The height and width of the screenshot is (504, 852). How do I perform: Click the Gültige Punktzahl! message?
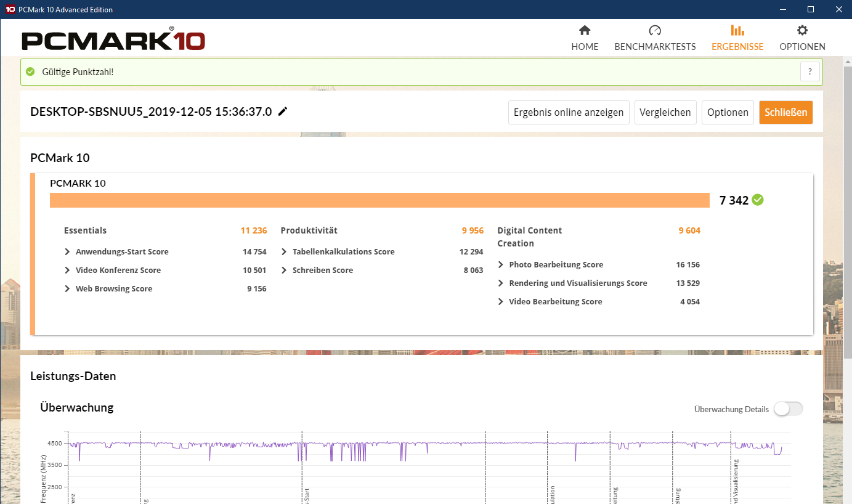(x=78, y=72)
